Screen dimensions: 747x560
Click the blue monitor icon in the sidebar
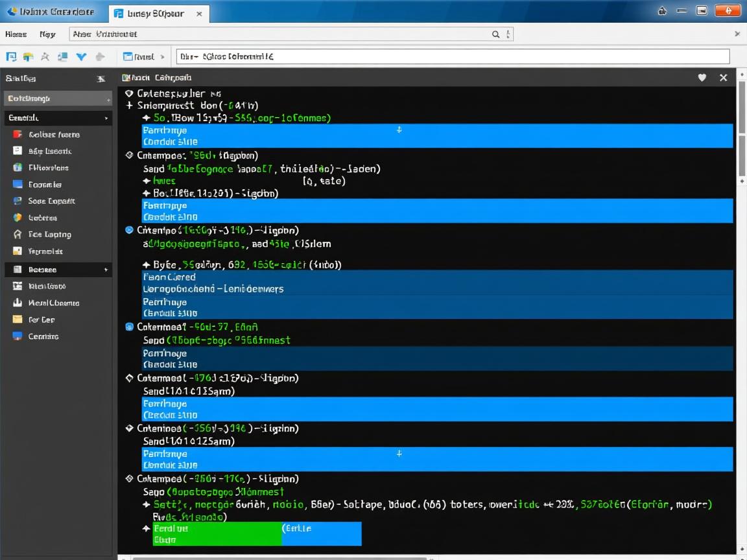tap(18, 336)
